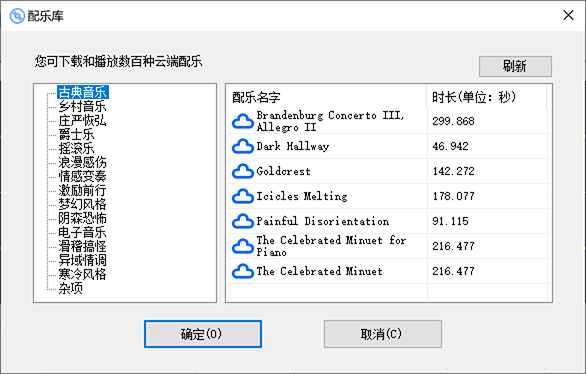The width and height of the screenshot is (586, 374).
Task: Select the 梦幻风格 category
Action: [x=82, y=204]
